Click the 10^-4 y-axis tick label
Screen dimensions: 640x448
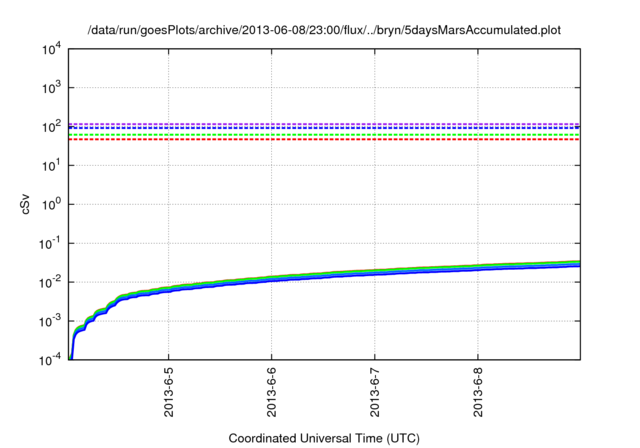click(50, 360)
